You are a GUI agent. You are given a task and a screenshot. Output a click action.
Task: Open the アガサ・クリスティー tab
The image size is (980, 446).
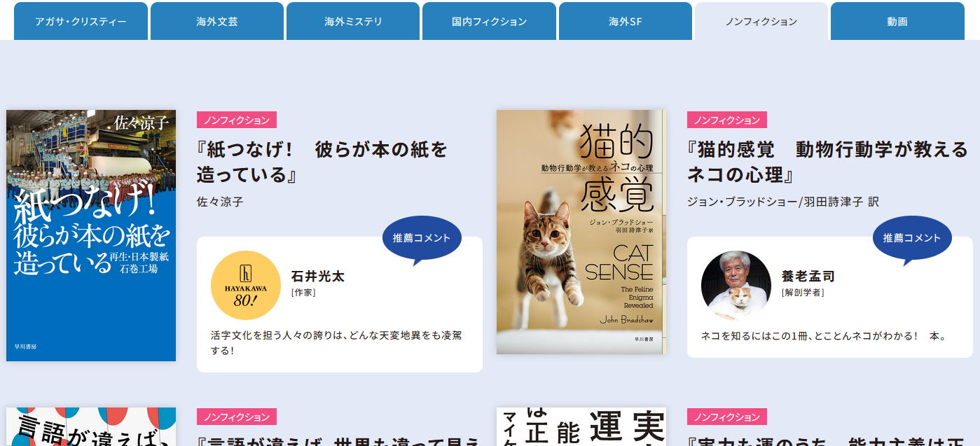pyautogui.click(x=81, y=21)
